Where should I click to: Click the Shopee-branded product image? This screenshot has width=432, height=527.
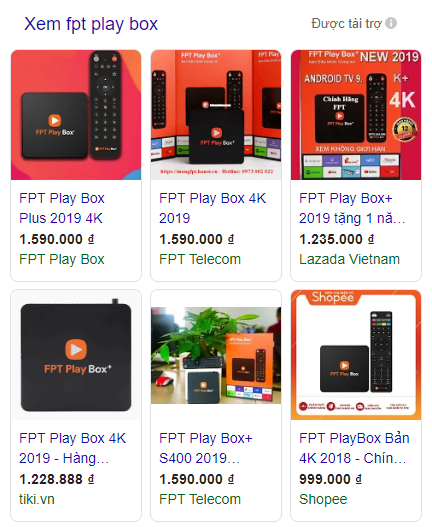click(x=356, y=355)
